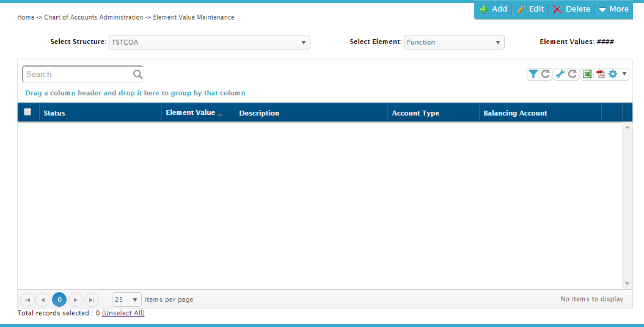Click the Chart of Accounts Administration breadcrumb

click(93, 17)
